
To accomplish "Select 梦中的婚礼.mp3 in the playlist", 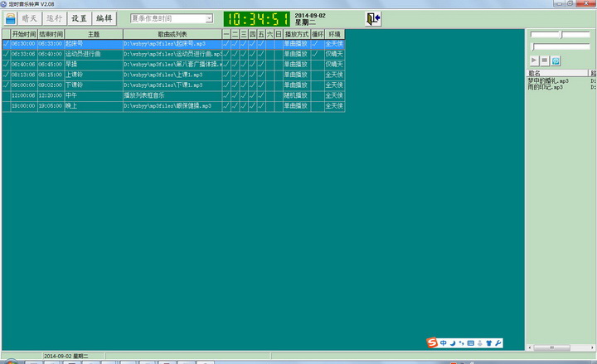I will [548, 80].
